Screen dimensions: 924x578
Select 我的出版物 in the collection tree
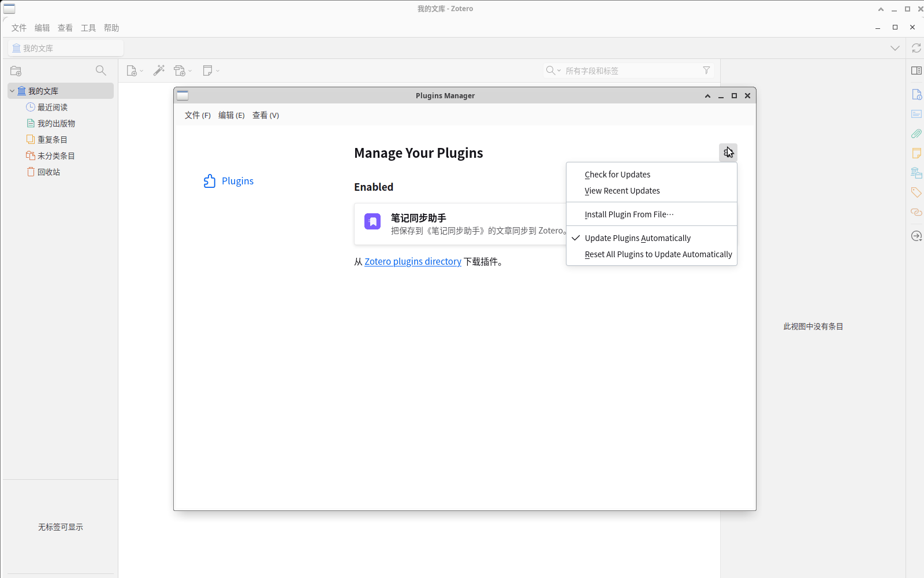click(61, 123)
